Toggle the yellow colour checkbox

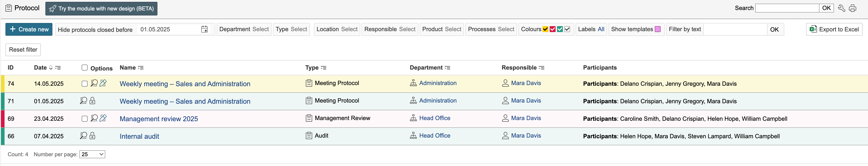tap(545, 29)
